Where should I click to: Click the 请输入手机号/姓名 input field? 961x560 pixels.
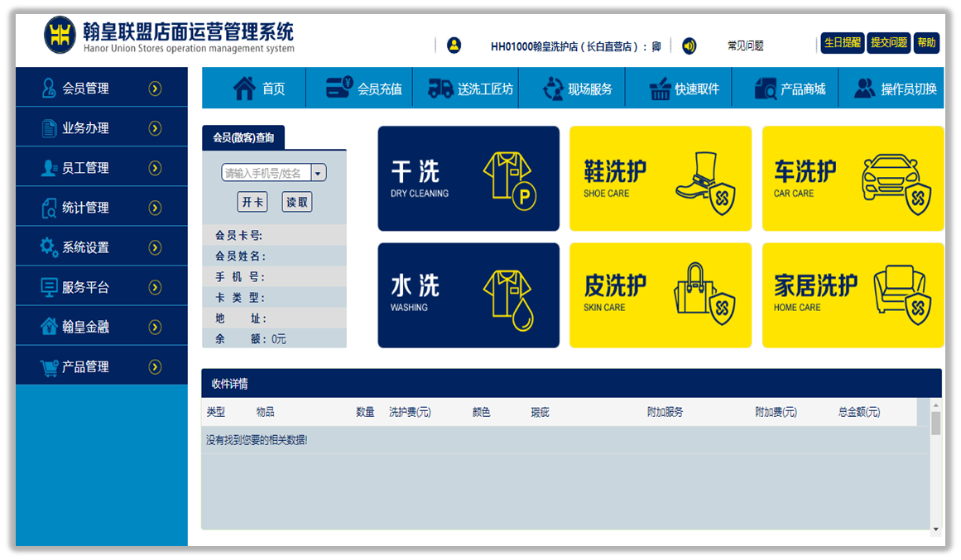click(266, 173)
